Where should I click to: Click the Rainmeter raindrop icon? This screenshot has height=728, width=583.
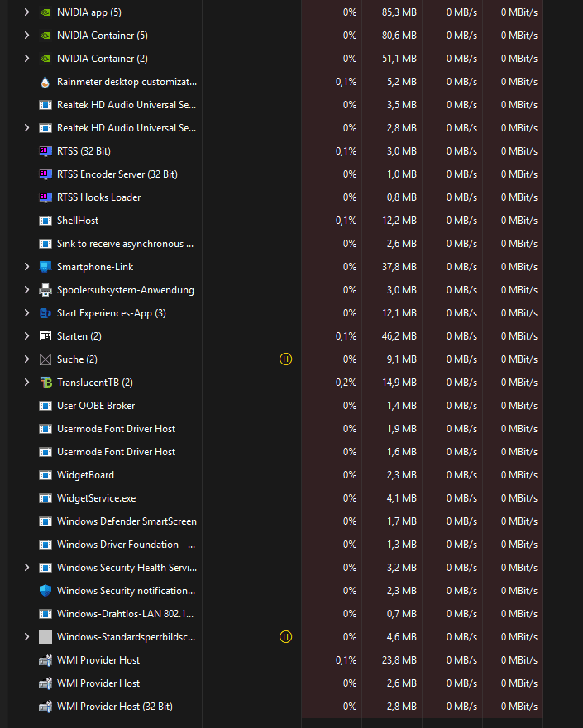tap(45, 82)
